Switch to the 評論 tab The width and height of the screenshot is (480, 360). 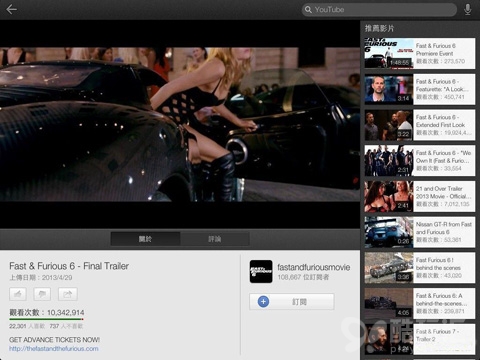(x=215, y=239)
